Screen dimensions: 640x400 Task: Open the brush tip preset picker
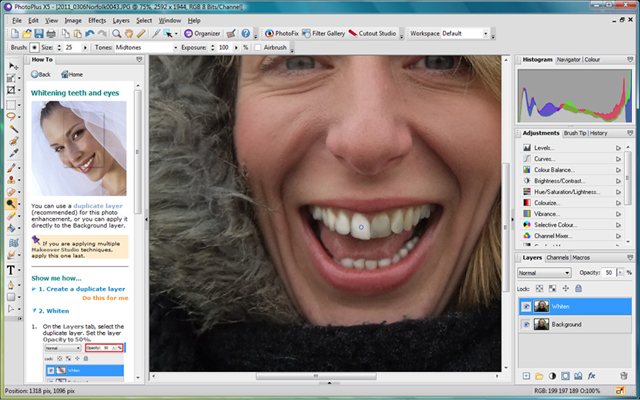point(34,48)
